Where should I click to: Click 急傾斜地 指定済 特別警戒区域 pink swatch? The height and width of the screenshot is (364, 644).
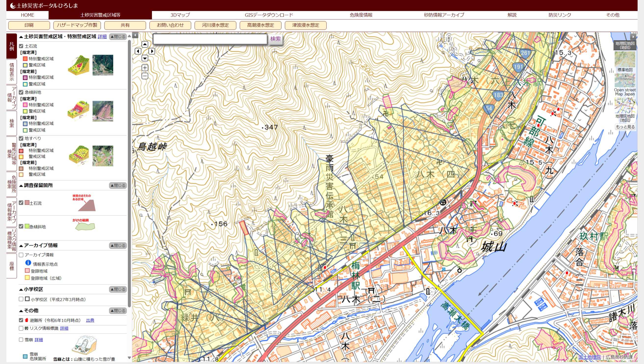[x=25, y=105]
